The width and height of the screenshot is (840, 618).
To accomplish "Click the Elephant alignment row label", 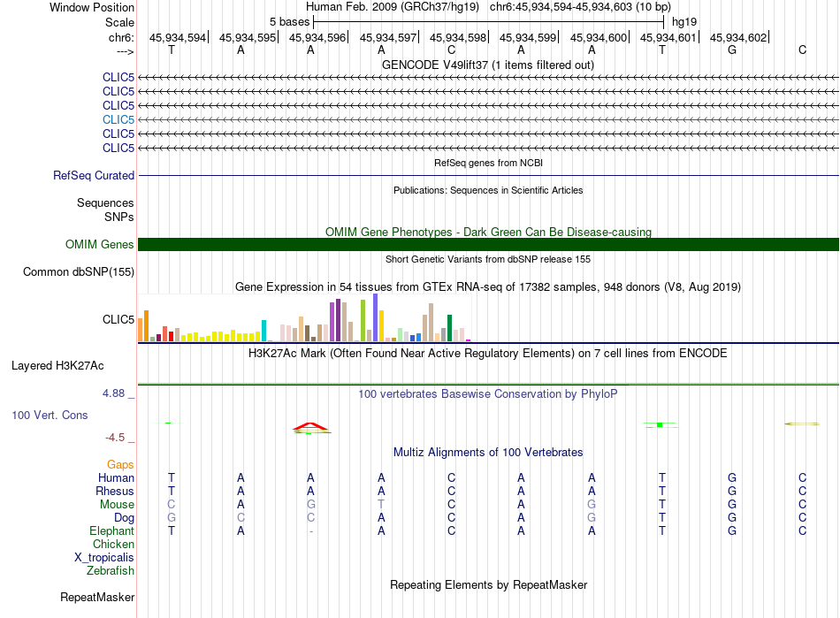I will click(x=111, y=530).
